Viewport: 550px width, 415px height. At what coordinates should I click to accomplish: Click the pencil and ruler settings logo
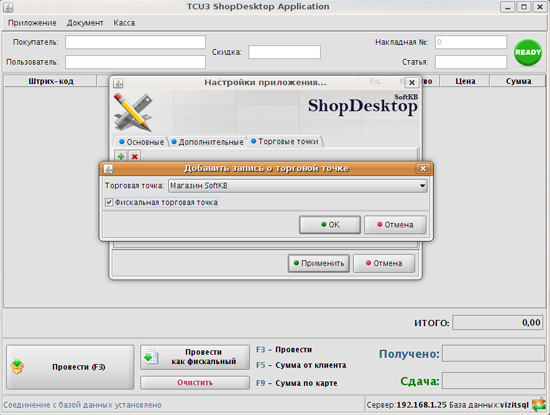click(x=133, y=112)
